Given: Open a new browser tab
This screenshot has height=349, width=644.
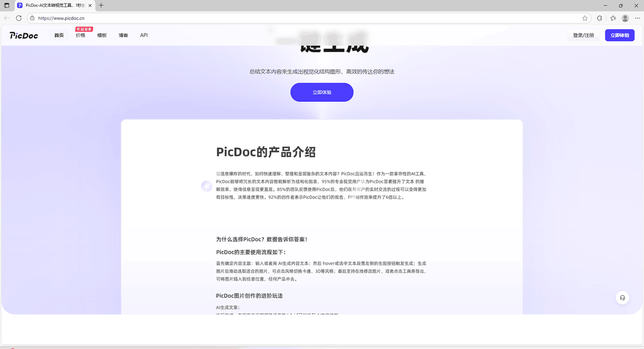Looking at the screenshot, I should (x=101, y=6).
